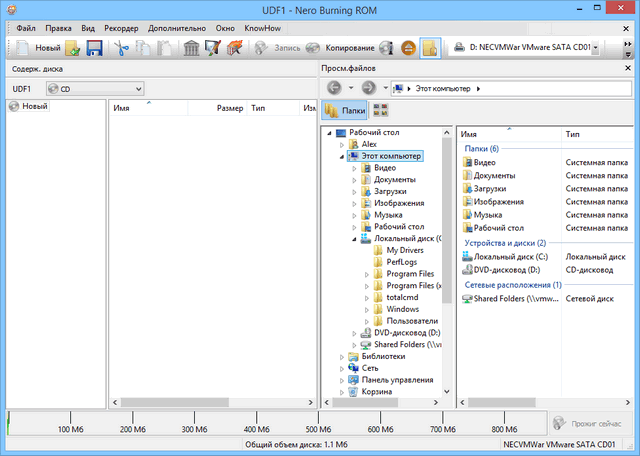Click the Disc info toolbar icon
The image size is (640, 456).
(x=387, y=48)
